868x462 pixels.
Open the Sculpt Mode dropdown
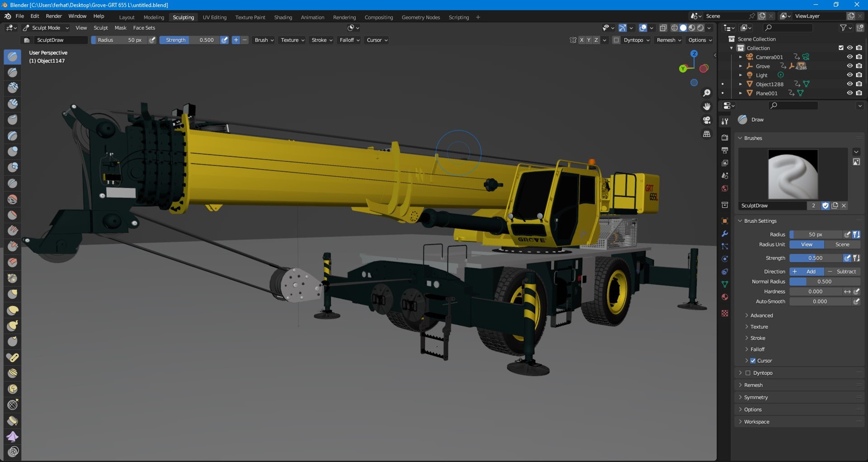pyautogui.click(x=46, y=28)
